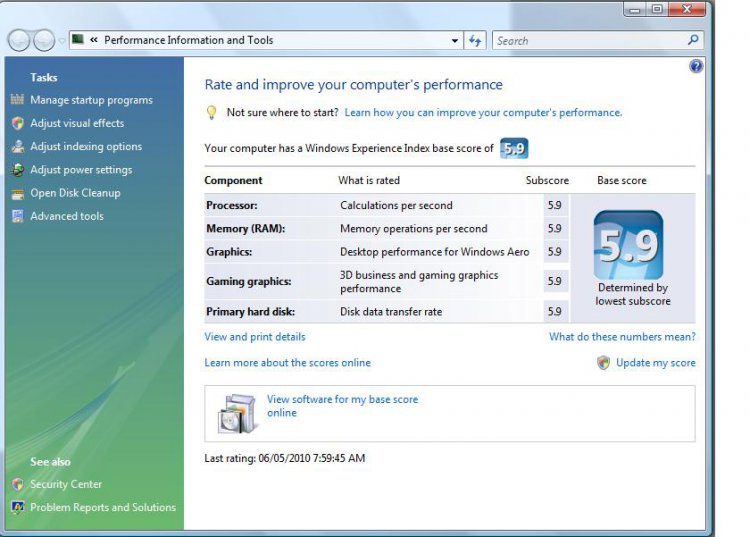The image size is (750, 537).
Task: Select the Processor row label
Action: tap(232, 205)
